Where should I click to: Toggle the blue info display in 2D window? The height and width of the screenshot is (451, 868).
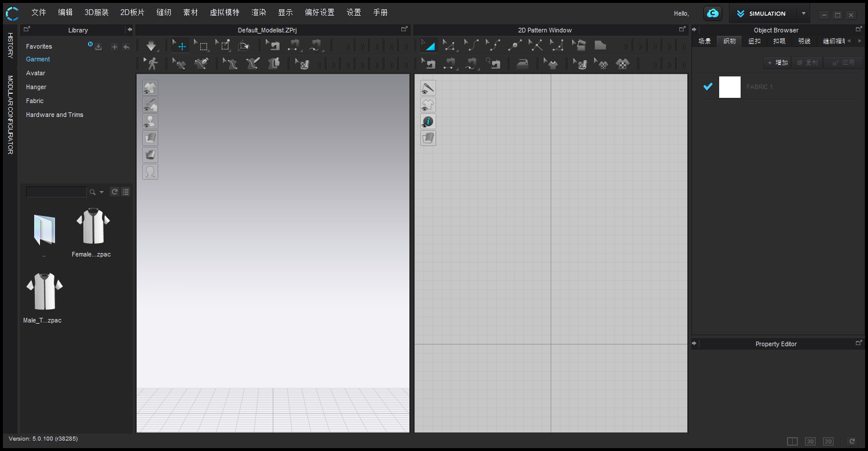(428, 122)
